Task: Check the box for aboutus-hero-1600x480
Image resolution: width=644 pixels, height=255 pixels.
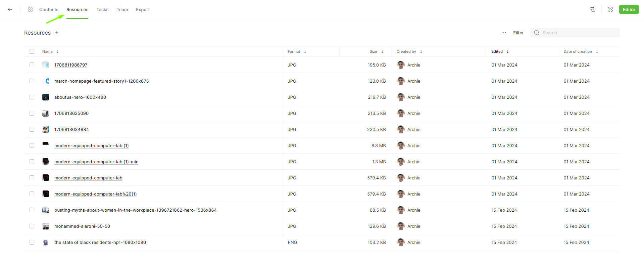Action: 32,97
